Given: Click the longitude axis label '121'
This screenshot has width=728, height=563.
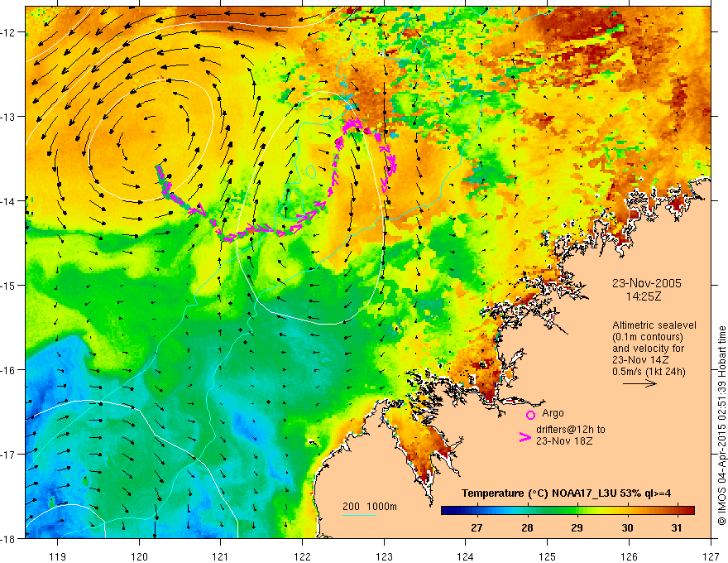Looking at the screenshot, I should click(x=221, y=556).
